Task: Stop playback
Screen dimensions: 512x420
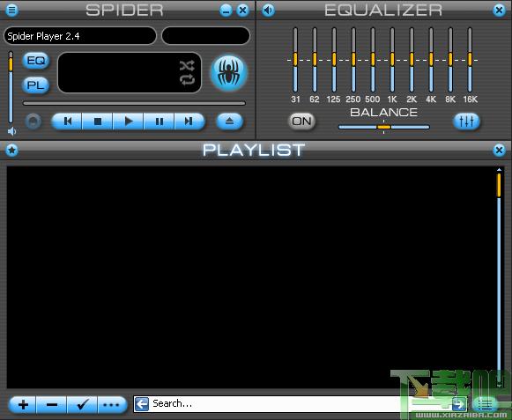Action: 97,122
